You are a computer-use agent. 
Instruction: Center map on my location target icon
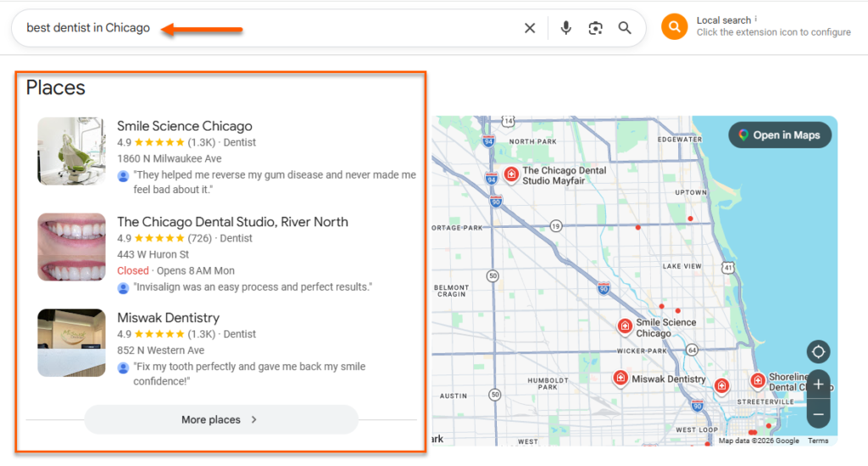(x=818, y=352)
